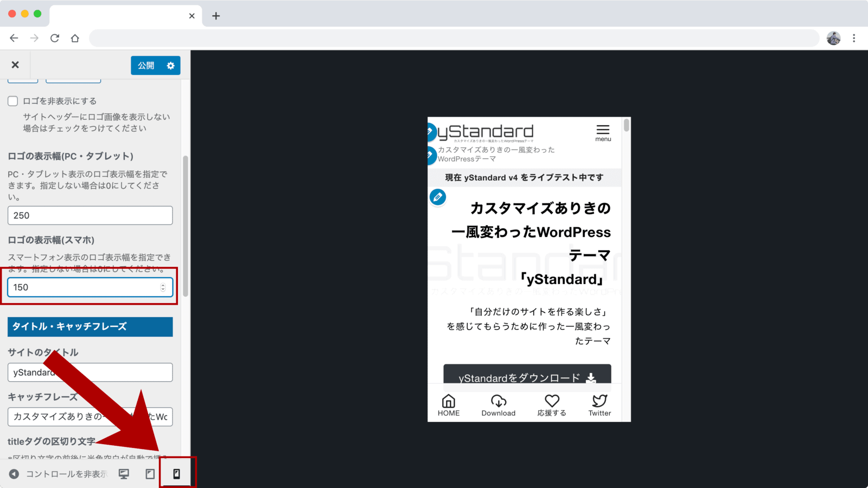Click the コントロールを非表示 label
The image size is (868, 488).
coord(66,474)
